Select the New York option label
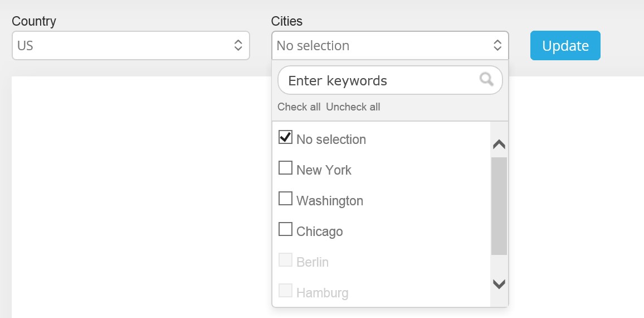The width and height of the screenshot is (644, 318). pos(324,170)
